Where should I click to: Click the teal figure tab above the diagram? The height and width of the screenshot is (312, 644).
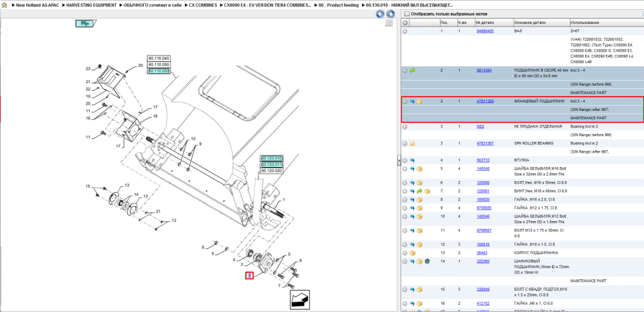(x=85, y=23)
